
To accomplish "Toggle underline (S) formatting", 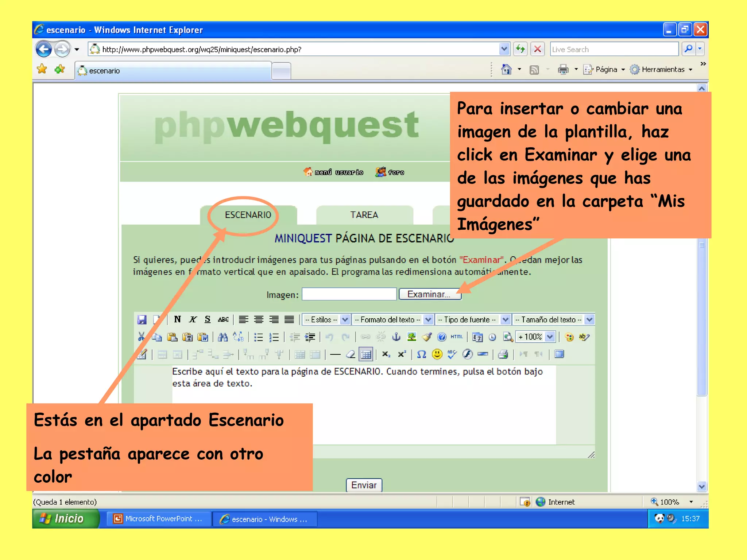I will pos(208,319).
